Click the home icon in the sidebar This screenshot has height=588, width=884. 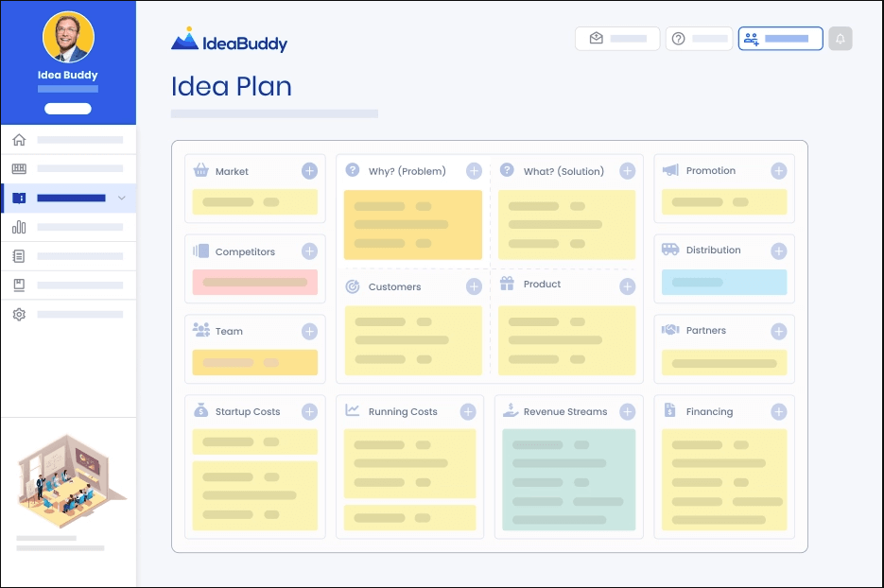click(x=19, y=140)
